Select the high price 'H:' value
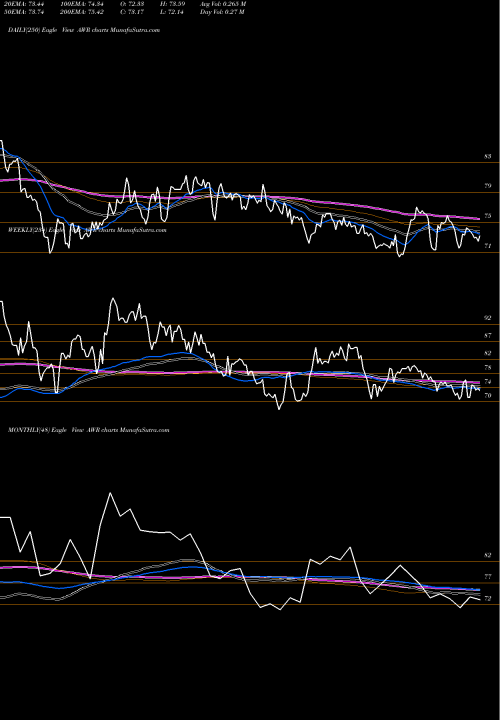Image resolution: width=500 pixels, height=720 pixels. (x=173, y=4)
